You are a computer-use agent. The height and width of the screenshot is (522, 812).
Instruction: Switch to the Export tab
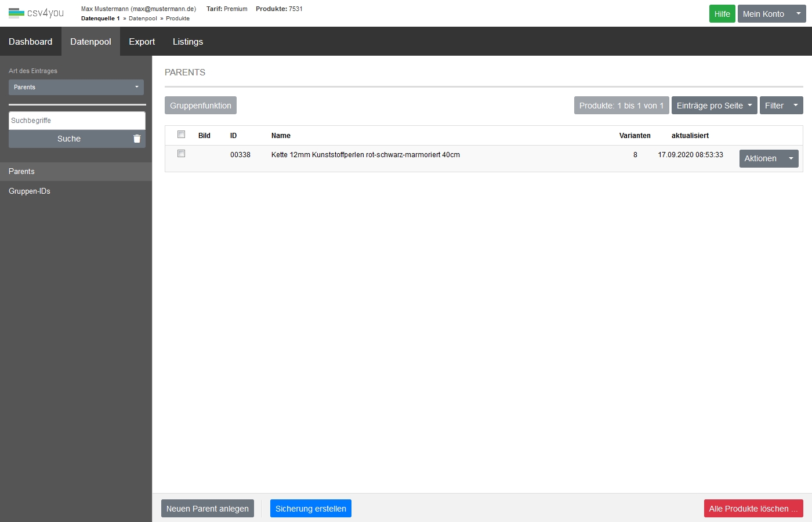pos(142,42)
